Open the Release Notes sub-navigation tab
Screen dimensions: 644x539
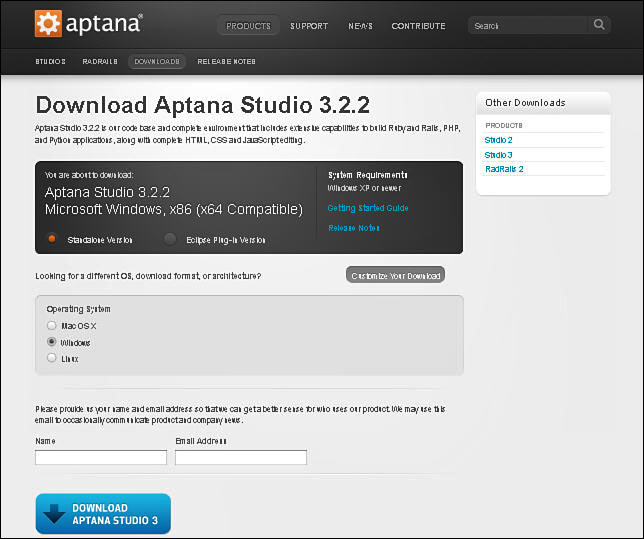(x=226, y=61)
